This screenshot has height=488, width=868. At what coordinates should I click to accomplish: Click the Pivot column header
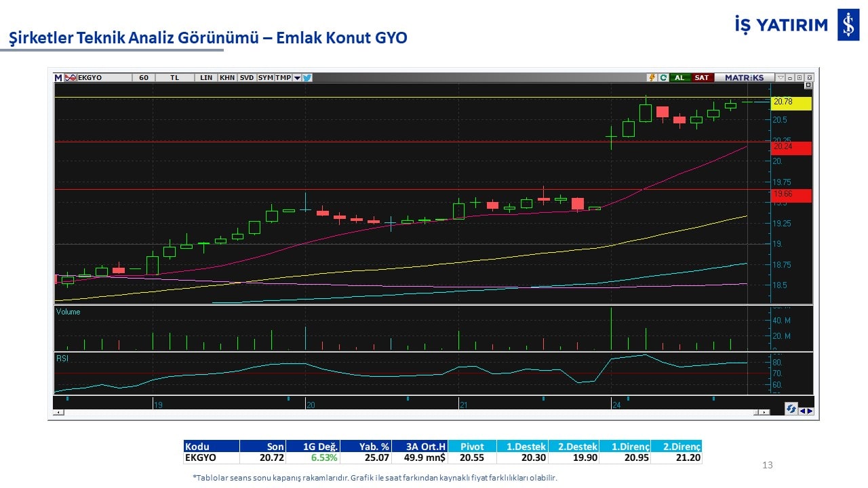pos(472,446)
